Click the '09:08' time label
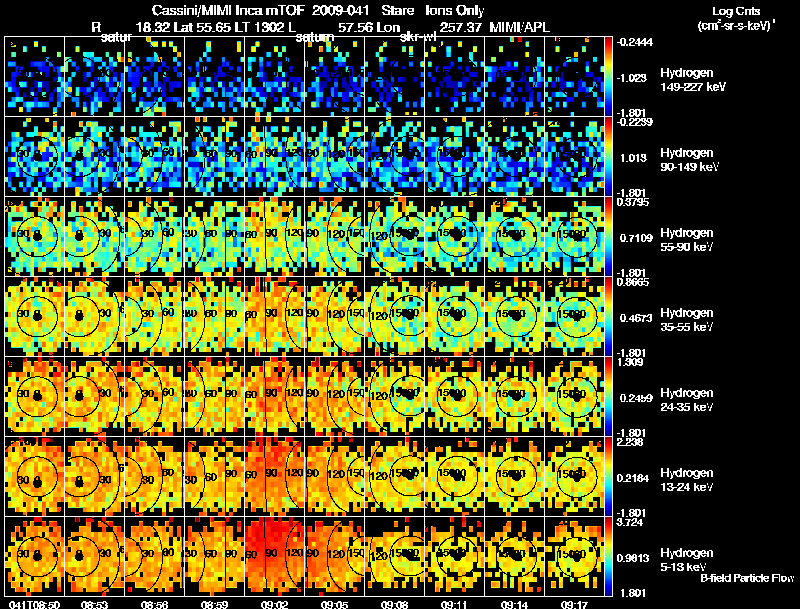This screenshot has width=800, height=609. tap(394, 604)
